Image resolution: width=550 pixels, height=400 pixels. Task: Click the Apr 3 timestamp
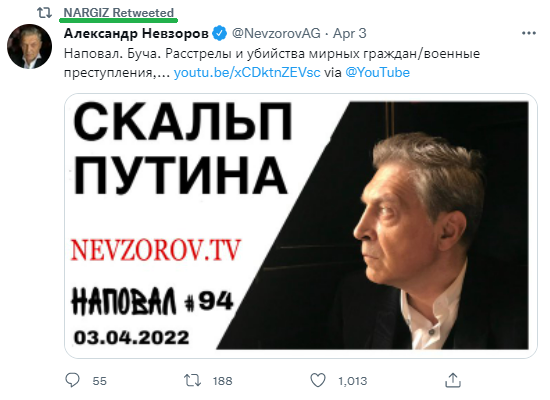pos(349,34)
